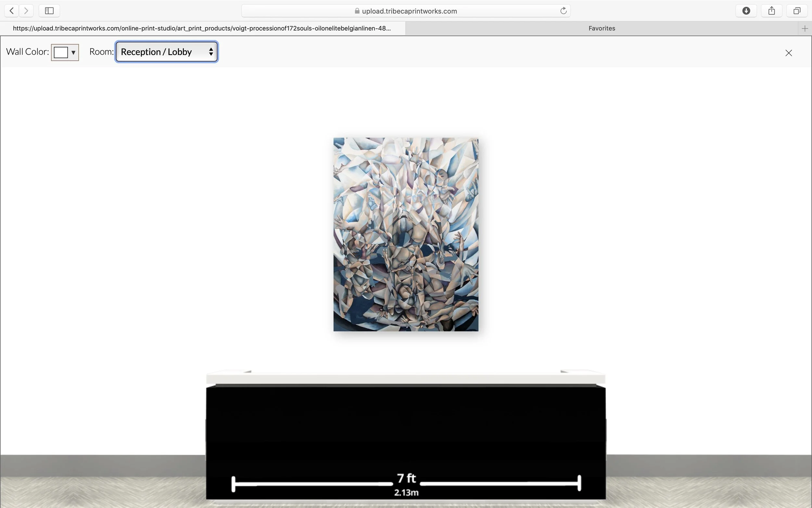Click the 7 ft scale label
812x508 pixels.
pyautogui.click(x=406, y=478)
